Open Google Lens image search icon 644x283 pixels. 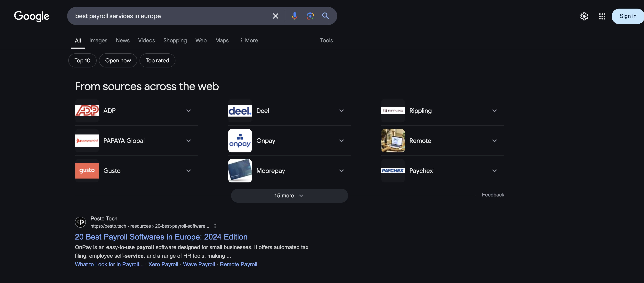tap(310, 16)
